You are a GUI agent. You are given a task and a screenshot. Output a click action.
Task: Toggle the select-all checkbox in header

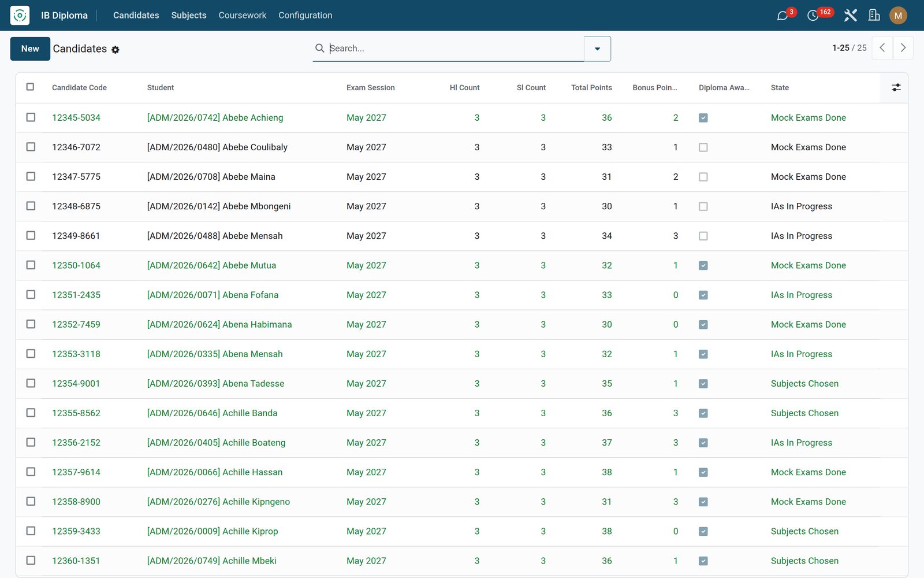pyautogui.click(x=31, y=87)
